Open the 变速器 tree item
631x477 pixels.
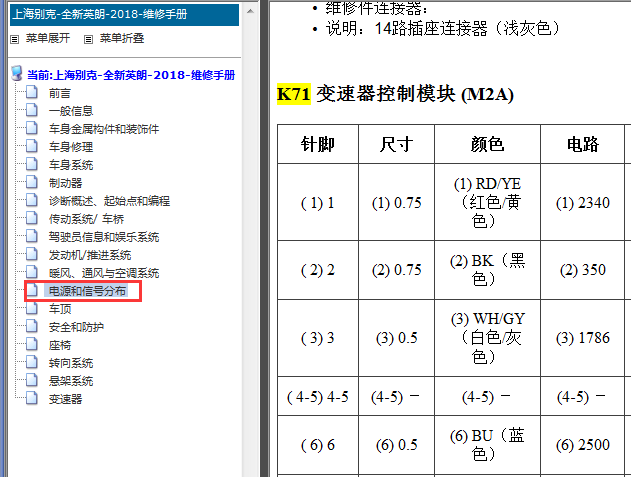pyautogui.click(x=65, y=399)
